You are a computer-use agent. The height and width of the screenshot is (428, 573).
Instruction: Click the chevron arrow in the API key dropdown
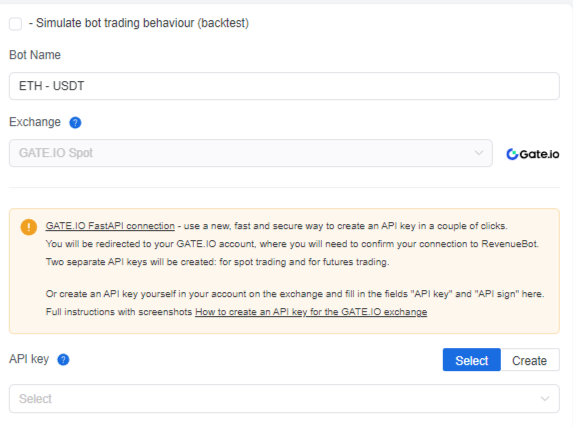click(545, 398)
